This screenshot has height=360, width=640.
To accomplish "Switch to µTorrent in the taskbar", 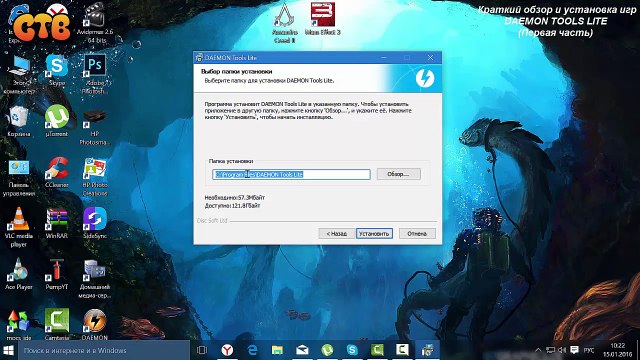I will [x=327, y=350].
